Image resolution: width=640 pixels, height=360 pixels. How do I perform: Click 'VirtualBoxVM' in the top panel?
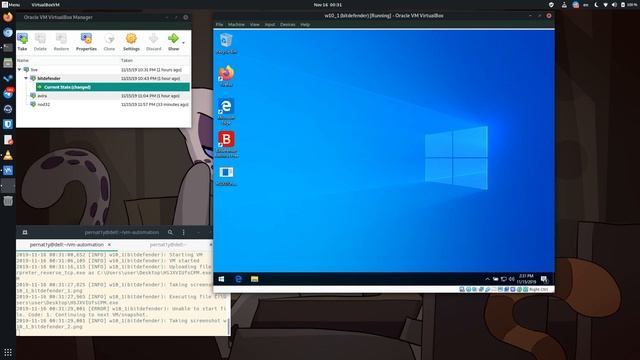(x=45, y=5)
